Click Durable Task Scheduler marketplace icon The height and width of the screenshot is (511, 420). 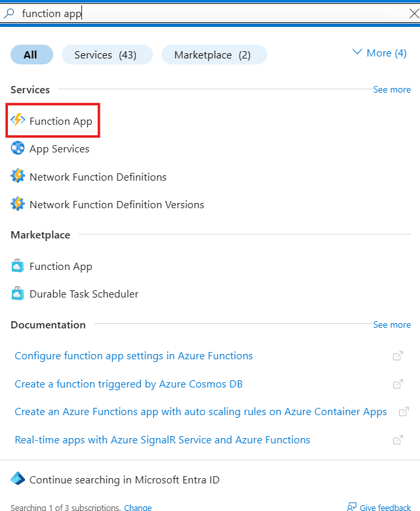18,294
